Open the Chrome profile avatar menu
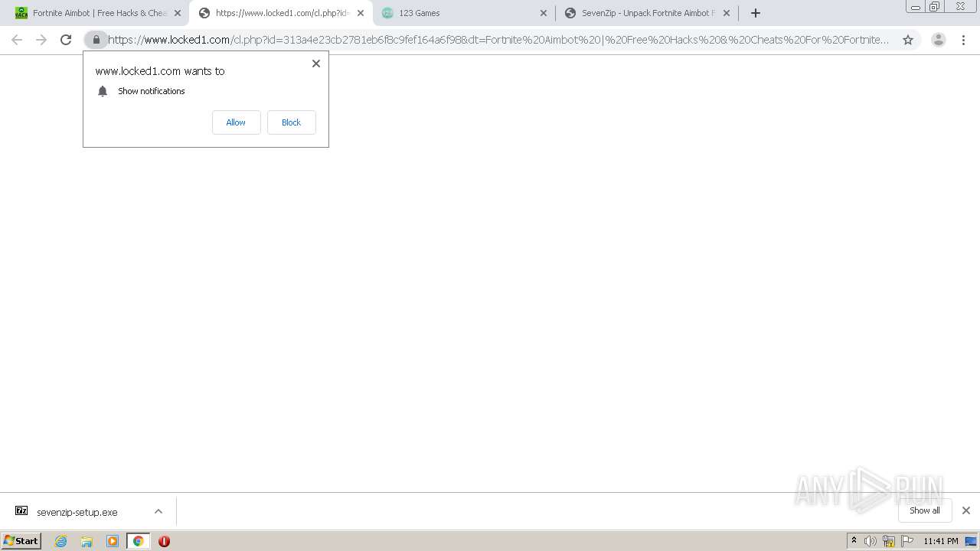This screenshot has height=551, width=980. click(939, 40)
